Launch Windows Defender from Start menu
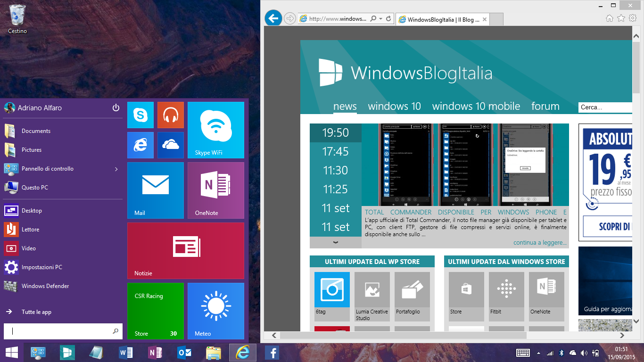The height and width of the screenshot is (362, 644). tap(63, 286)
